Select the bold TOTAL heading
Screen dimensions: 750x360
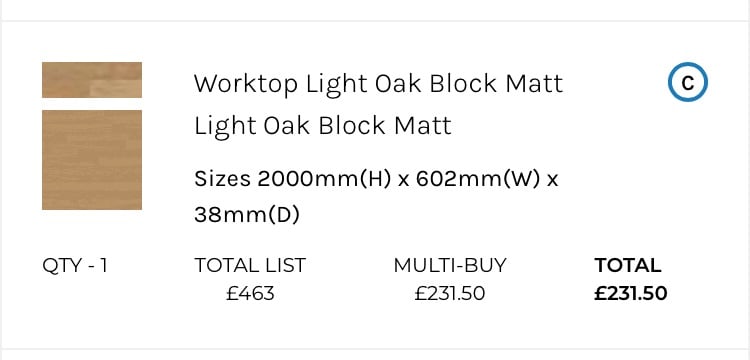click(x=628, y=265)
